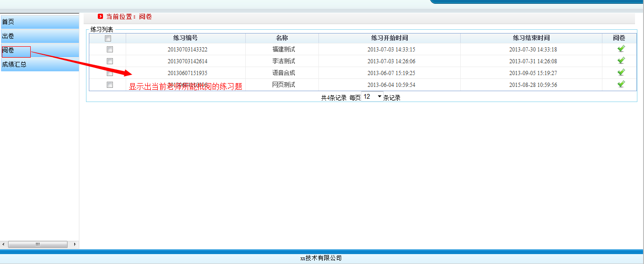This screenshot has width=644, height=264.
Task: Click start time 2013-07-03 14:26:06
Action: 391,61
